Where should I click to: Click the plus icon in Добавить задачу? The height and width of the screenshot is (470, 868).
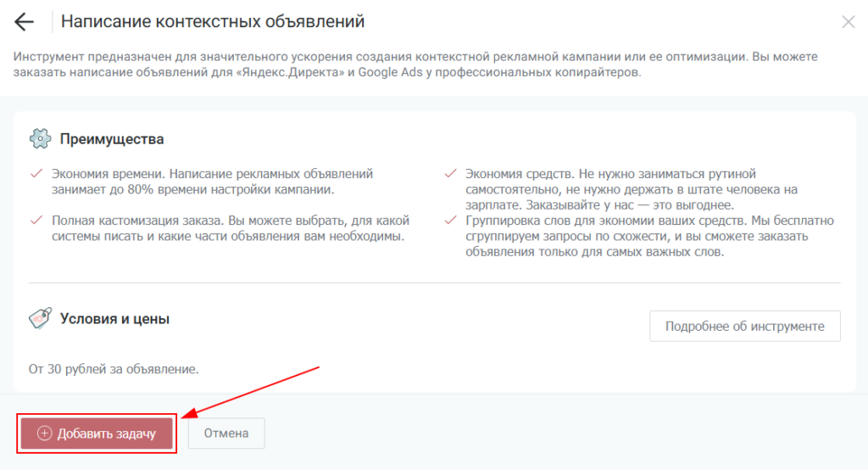[x=45, y=434]
